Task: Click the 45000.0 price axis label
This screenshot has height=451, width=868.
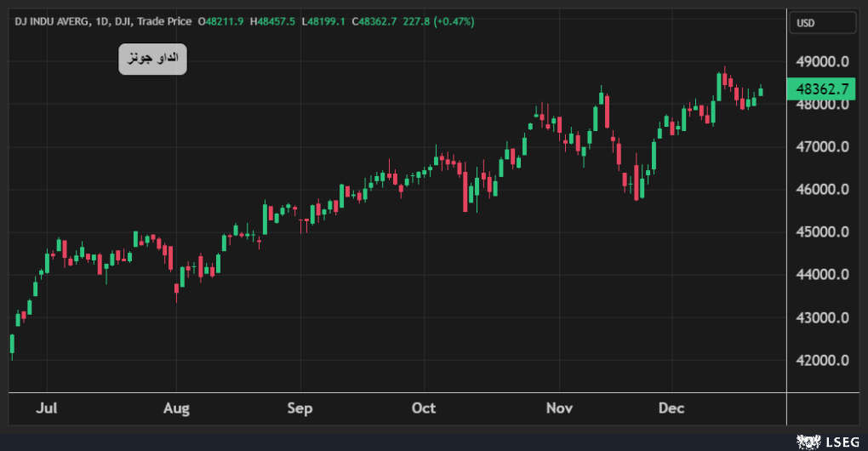Action: 820,232
